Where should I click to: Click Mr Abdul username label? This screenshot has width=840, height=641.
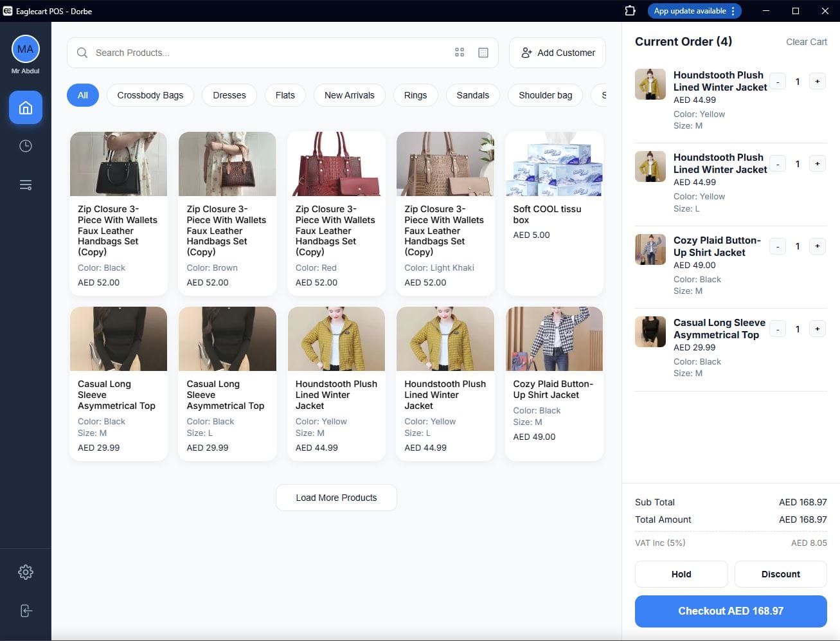[26, 71]
